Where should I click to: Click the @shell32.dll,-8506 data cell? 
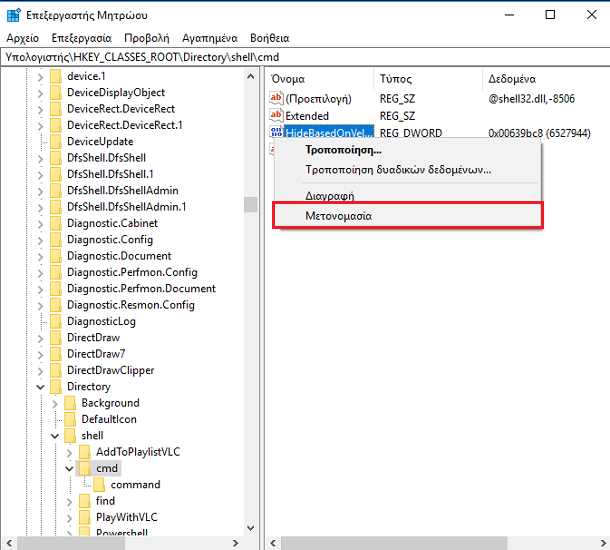pyautogui.click(x=531, y=99)
